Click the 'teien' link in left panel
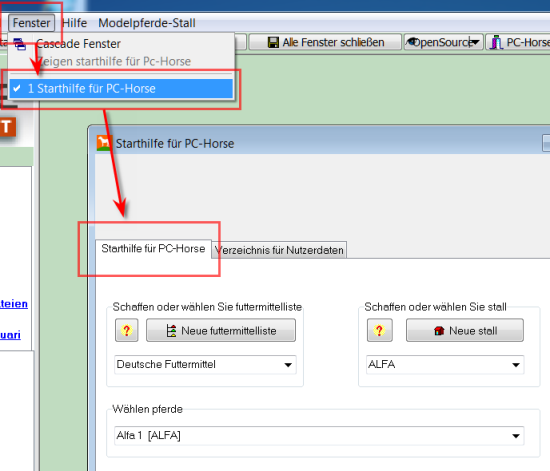 (14, 304)
